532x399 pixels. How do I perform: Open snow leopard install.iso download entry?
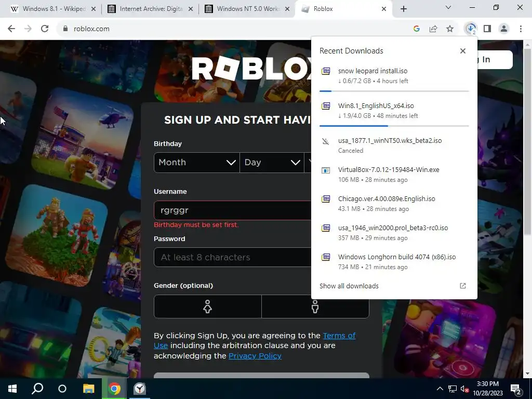[x=394, y=76]
